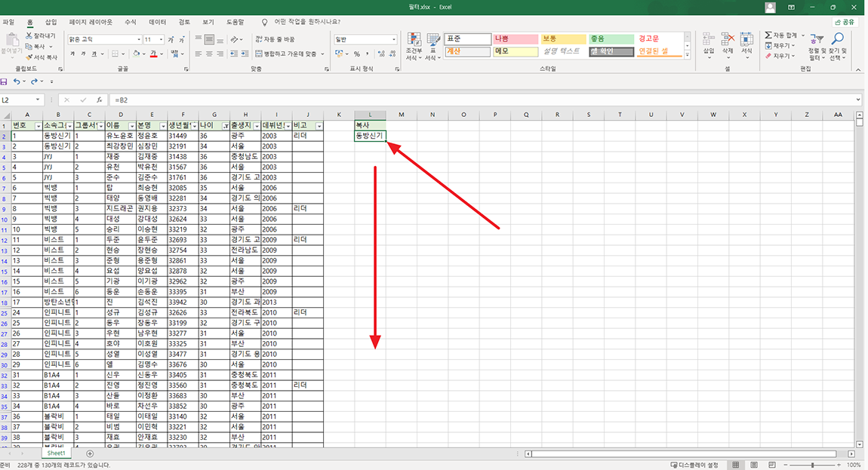Click the increase indent icon

click(245, 54)
